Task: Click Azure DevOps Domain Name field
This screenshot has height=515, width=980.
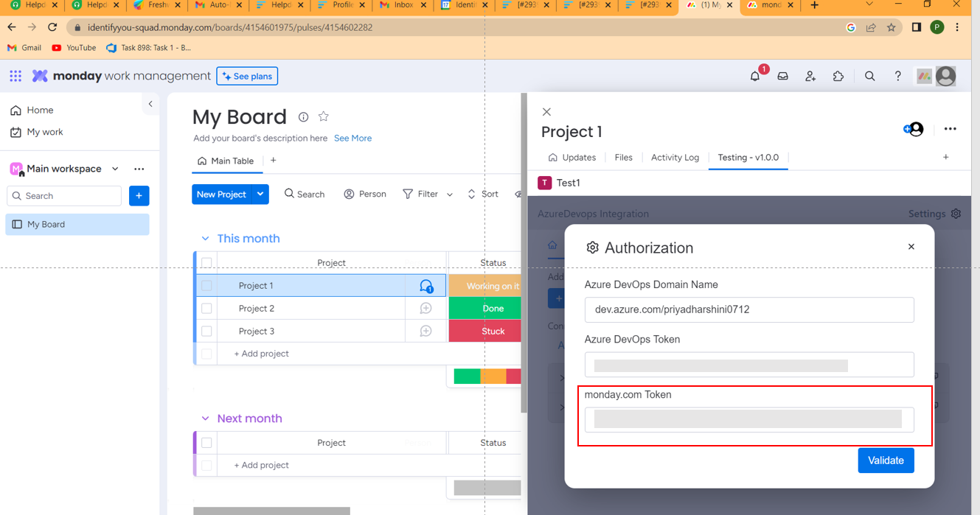Action: (x=749, y=309)
